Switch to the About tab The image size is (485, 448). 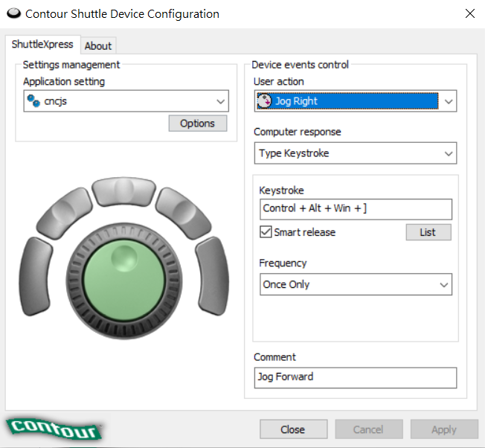(x=98, y=45)
